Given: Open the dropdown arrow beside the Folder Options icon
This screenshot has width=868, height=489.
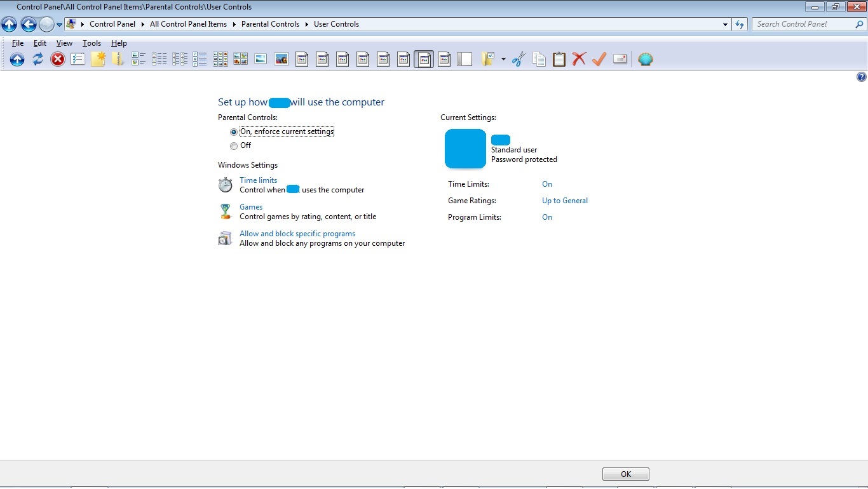Looking at the screenshot, I should pyautogui.click(x=503, y=59).
